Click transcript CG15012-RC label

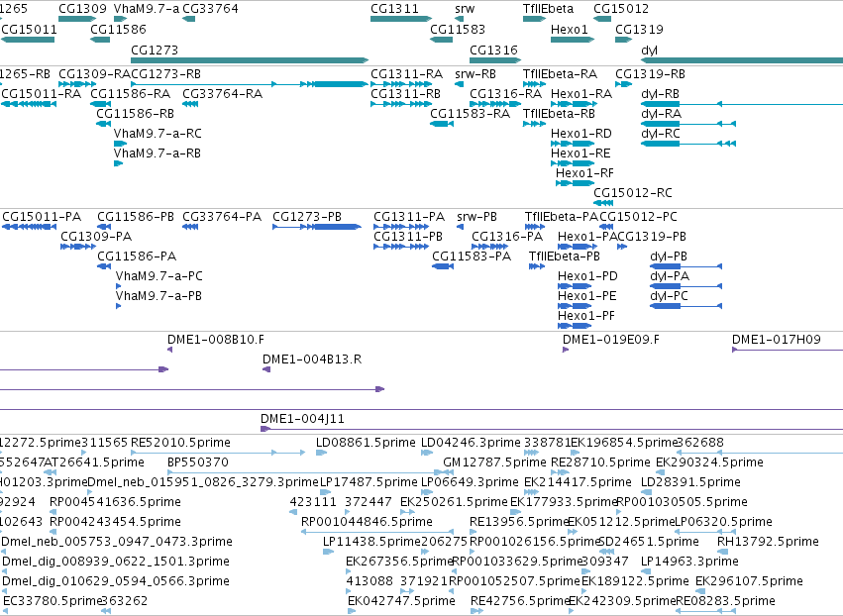(x=633, y=192)
